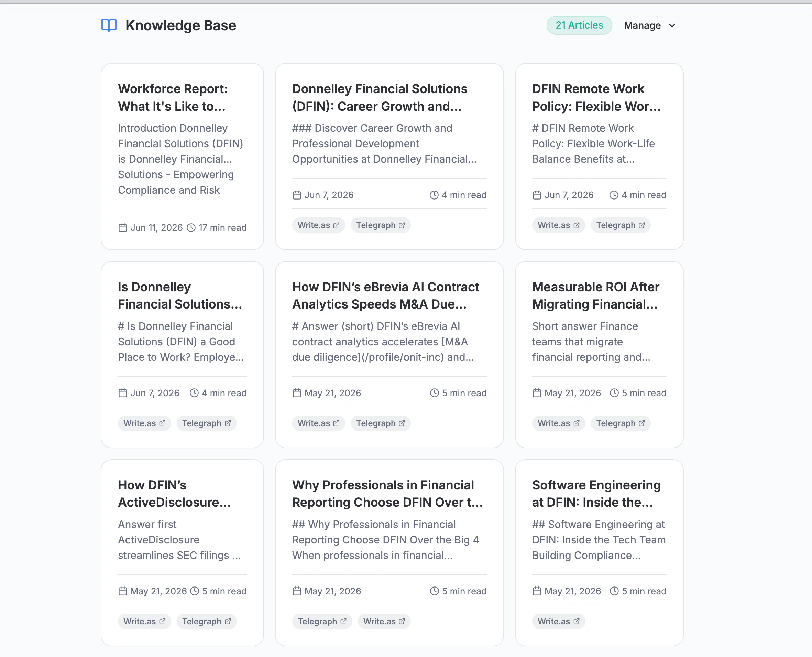The image size is (812, 657).
Task: Click calendar icon on Measurable ROI card
Action: (537, 393)
